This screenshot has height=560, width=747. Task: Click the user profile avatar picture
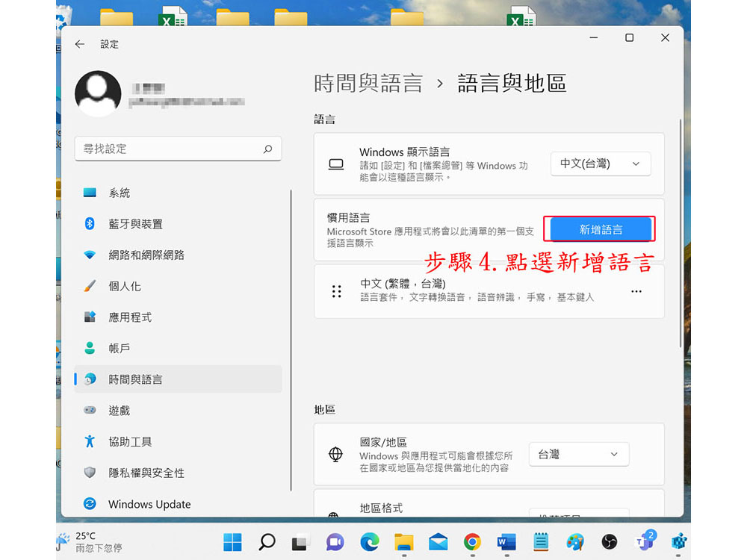pyautogui.click(x=98, y=93)
